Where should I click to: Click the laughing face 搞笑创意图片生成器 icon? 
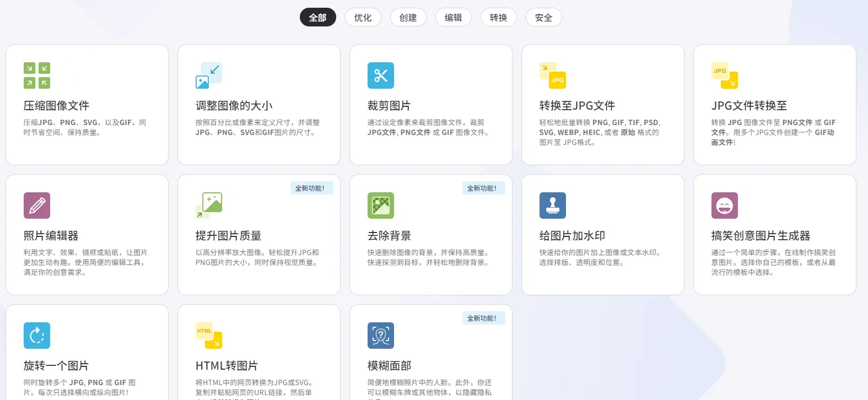click(x=725, y=206)
